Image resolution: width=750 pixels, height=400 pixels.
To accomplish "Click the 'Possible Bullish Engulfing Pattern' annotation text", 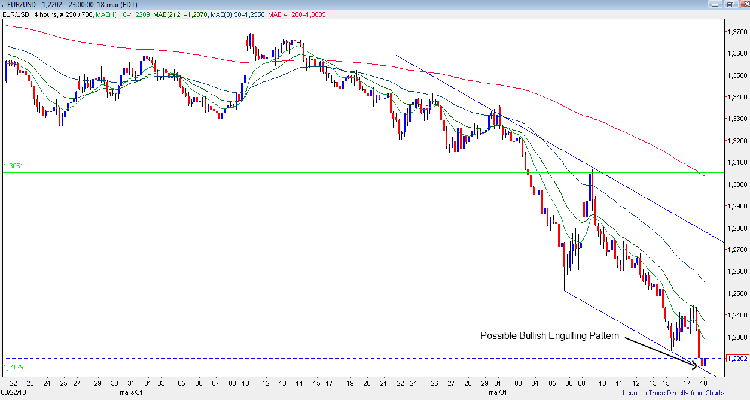I will coord(548,335).
